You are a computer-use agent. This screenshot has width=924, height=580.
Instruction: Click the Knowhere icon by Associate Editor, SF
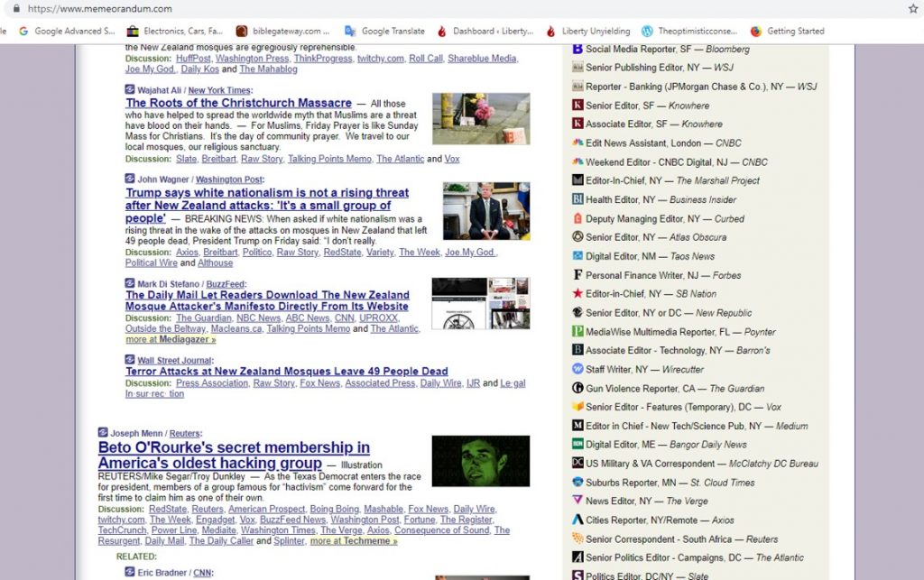577,124
